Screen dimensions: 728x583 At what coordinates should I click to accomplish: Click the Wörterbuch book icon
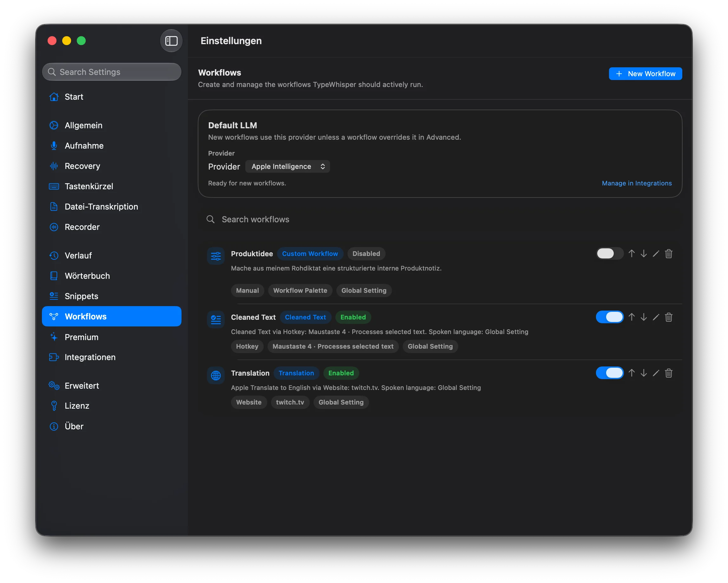54,276
